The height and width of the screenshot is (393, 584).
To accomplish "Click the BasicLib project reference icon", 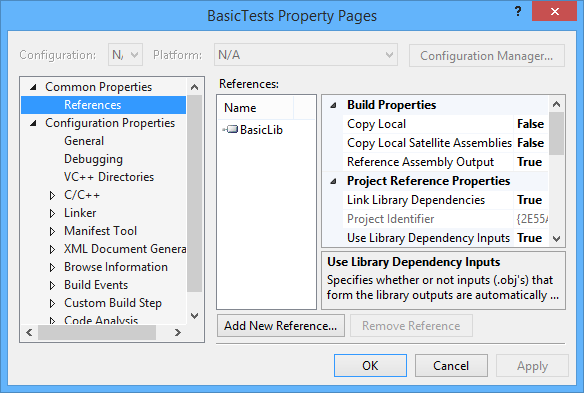I will tap(231, 129).
